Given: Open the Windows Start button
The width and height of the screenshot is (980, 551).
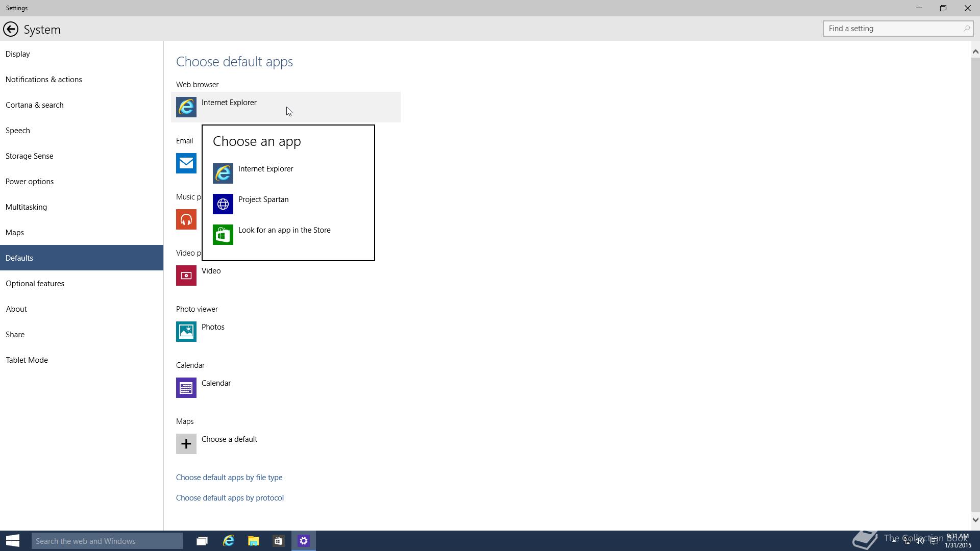Looking at the screenshot, I should tap(13, 541).
